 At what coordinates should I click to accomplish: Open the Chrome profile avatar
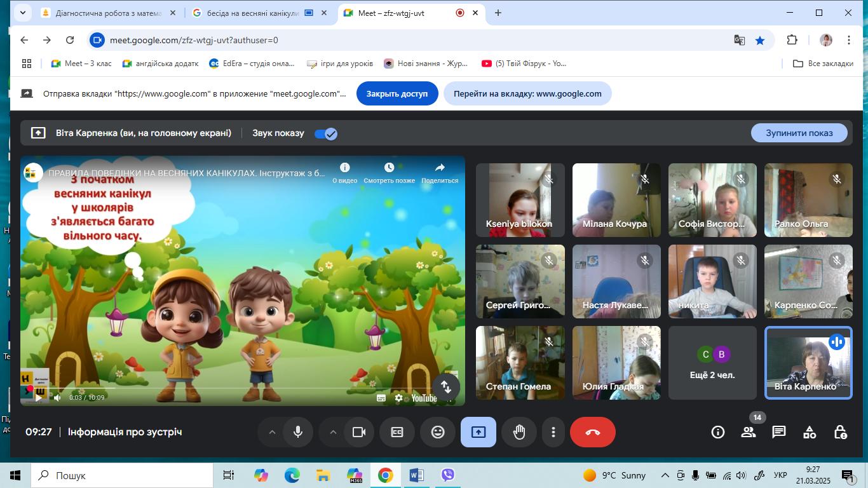tap(826, 40)
